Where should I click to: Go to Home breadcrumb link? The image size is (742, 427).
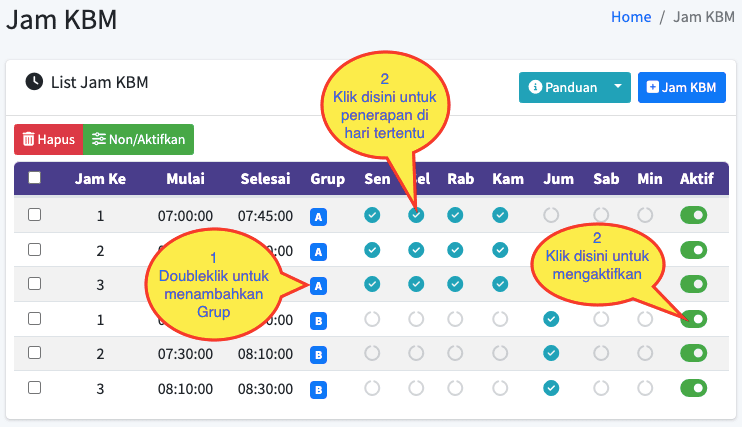(x=631, y=17)
